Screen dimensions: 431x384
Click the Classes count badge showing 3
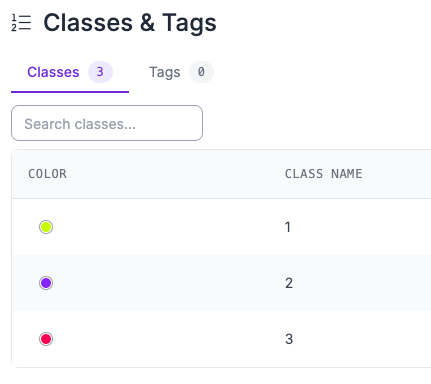pyautogui.click(x=100, y=72)
